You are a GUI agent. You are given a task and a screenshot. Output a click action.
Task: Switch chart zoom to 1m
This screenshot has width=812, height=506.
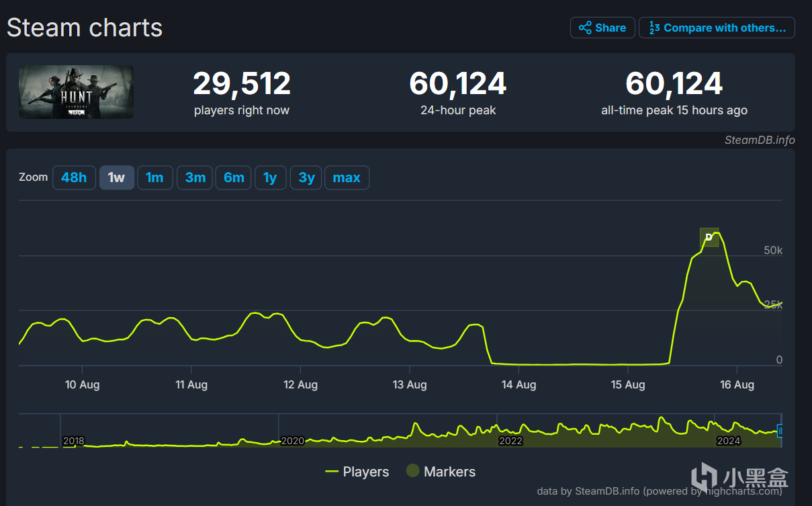[155, 177]
